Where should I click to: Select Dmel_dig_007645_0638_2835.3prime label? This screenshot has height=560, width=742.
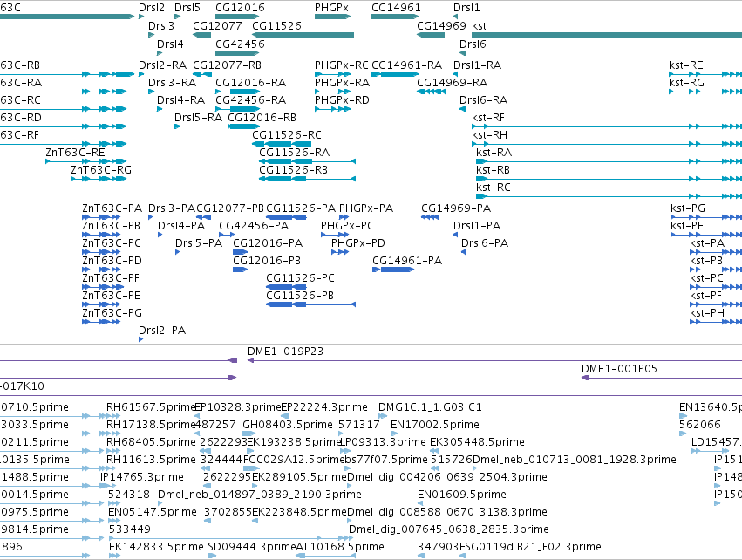click(449, 529)
